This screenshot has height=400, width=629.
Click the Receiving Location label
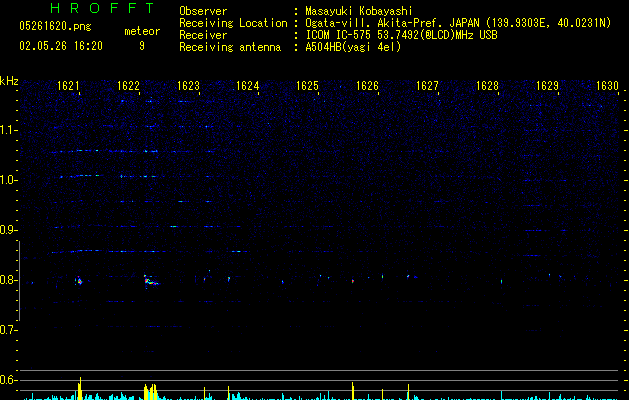click(233, 23)
